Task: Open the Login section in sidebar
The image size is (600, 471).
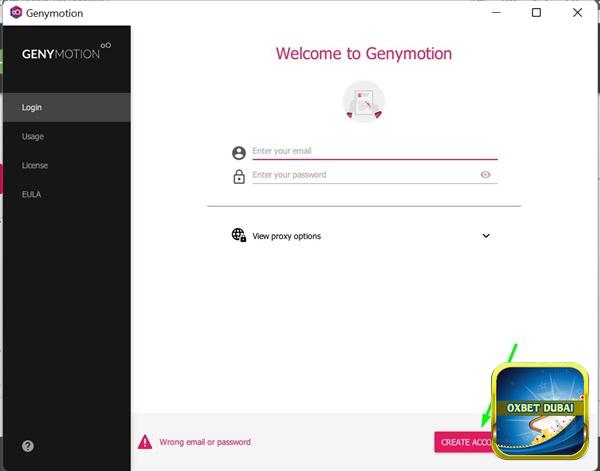Action: click(67, 108)
